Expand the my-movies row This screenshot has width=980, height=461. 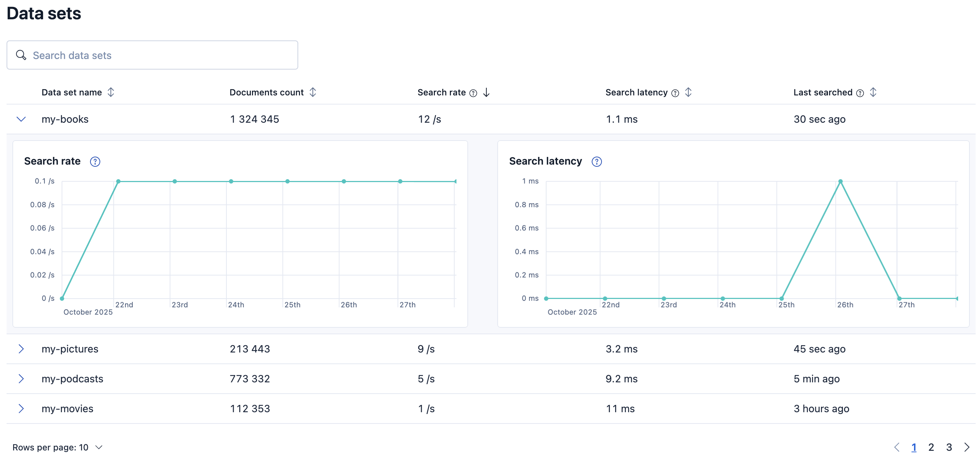[x=21, y=409]
